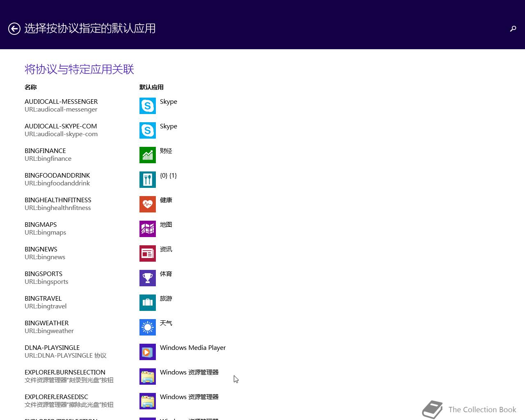The width and height of the screenshot is (525, 420).
Task: Click URL:bingweather description text
Action: (49, 331)
